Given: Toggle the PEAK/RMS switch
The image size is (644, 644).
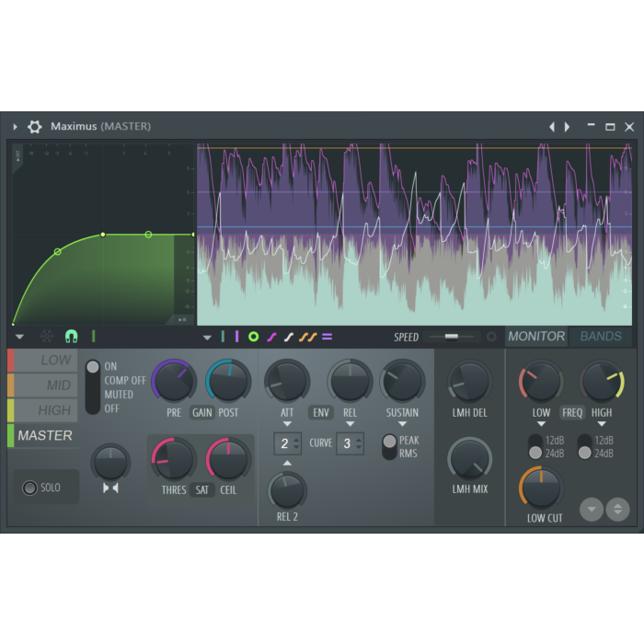Looking at the screenshot, I should coord(389,447).
